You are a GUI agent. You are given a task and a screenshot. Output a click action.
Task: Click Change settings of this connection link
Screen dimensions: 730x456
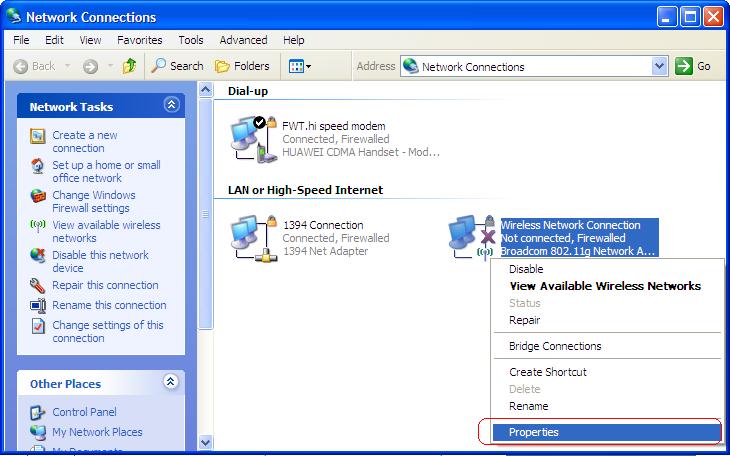coord(108,331)
